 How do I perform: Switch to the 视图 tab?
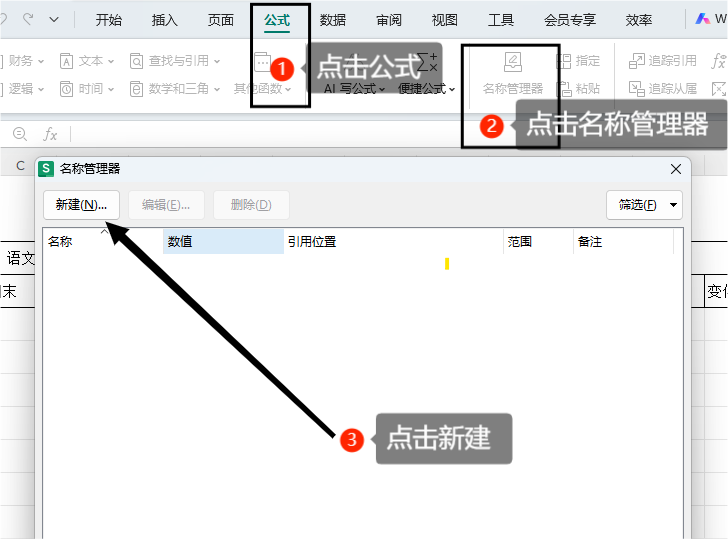coord(444,20)
